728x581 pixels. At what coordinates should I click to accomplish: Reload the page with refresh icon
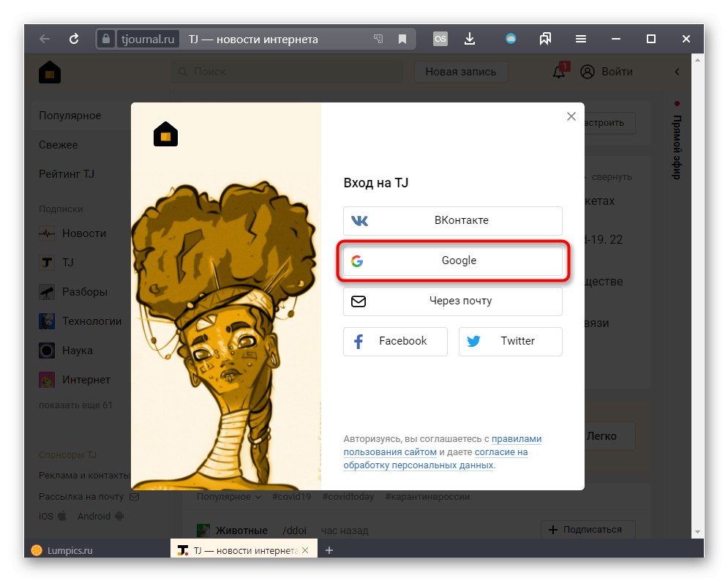[74, 39]
